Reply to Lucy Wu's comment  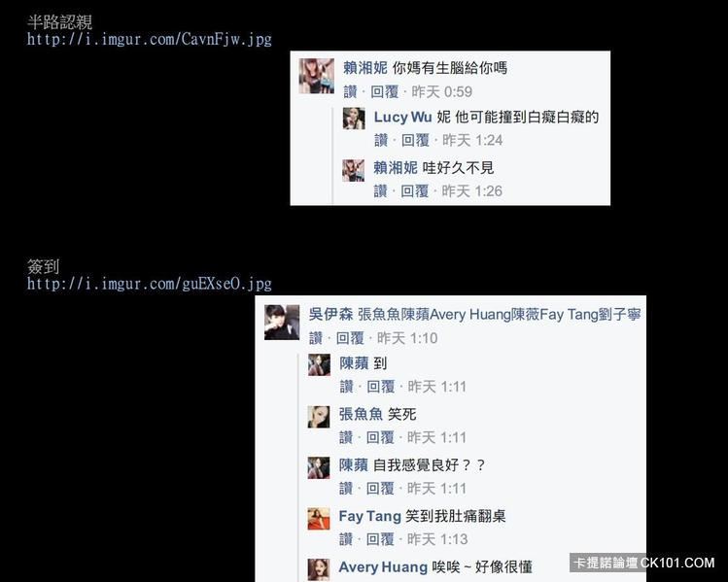click(415, 140)
